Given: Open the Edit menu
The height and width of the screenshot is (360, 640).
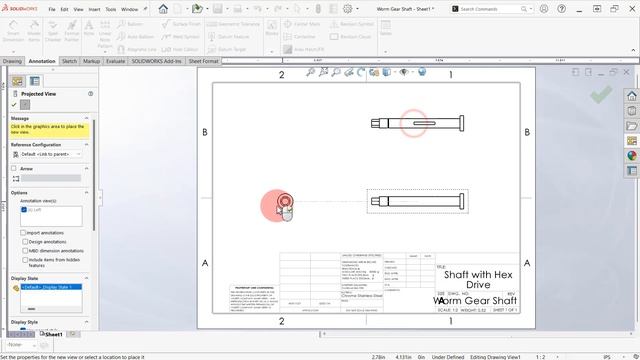Looking at the screenshot, I should click(64, 9).
